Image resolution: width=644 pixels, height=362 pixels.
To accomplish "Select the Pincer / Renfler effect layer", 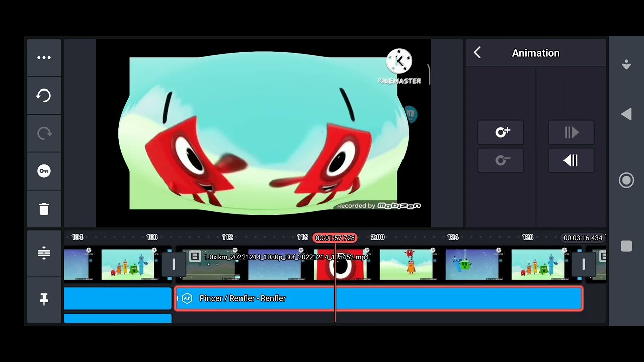I will (x=379, y=298).
